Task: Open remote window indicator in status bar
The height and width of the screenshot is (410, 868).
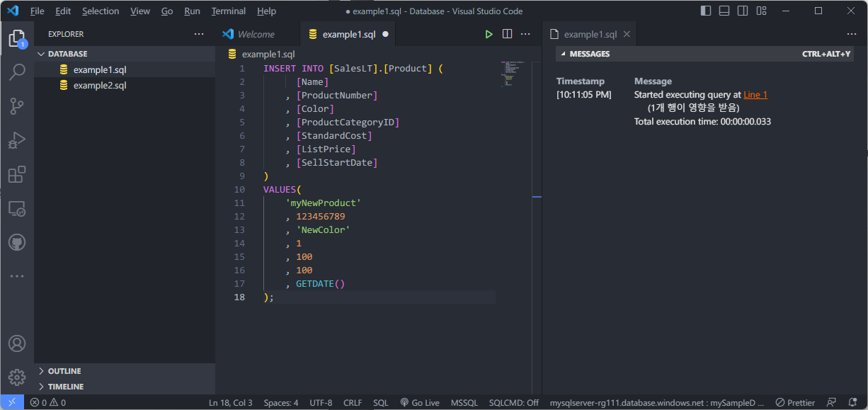Action: point(12,402)
